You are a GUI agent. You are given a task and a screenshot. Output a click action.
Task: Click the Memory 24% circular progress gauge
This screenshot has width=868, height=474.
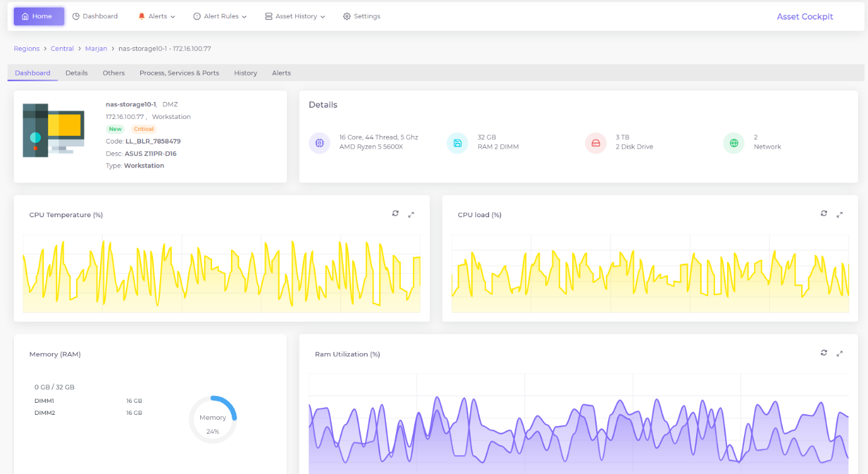coord(213,419)
